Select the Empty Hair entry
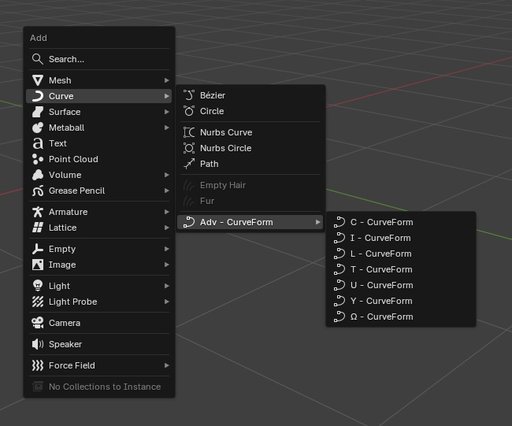The width and height of the screenshot is (512, 426). 250,185
